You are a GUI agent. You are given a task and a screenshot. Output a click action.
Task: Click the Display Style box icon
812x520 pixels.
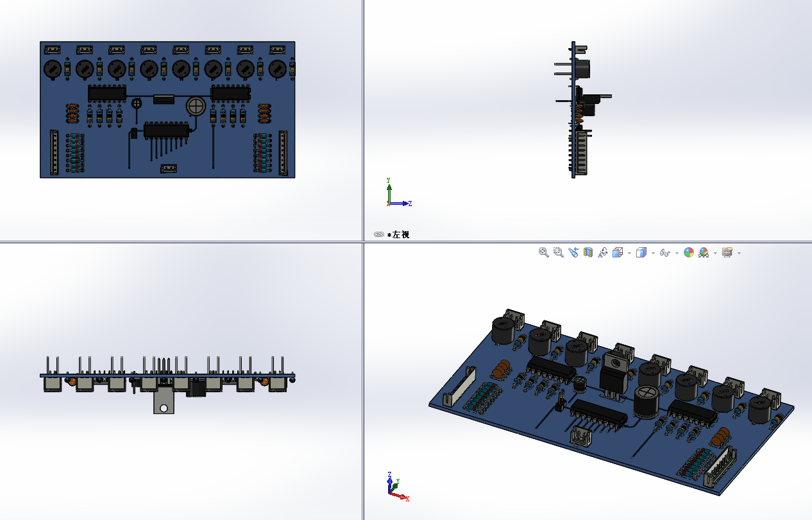(x=641, y=253)
